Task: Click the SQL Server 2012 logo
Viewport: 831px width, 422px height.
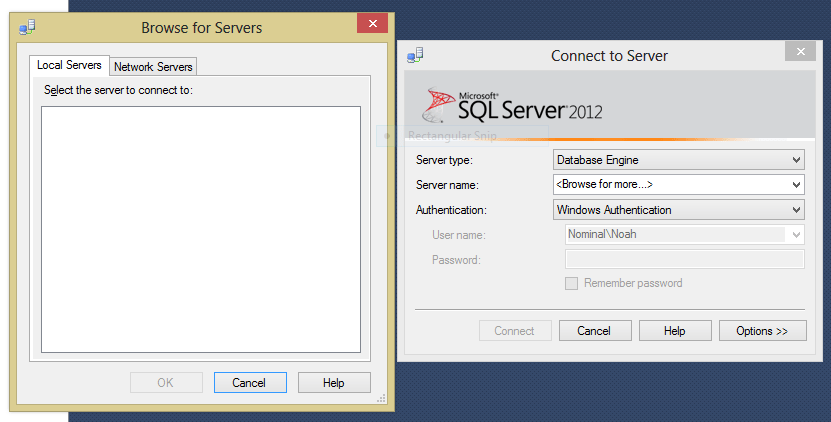Action: (512, 106)
